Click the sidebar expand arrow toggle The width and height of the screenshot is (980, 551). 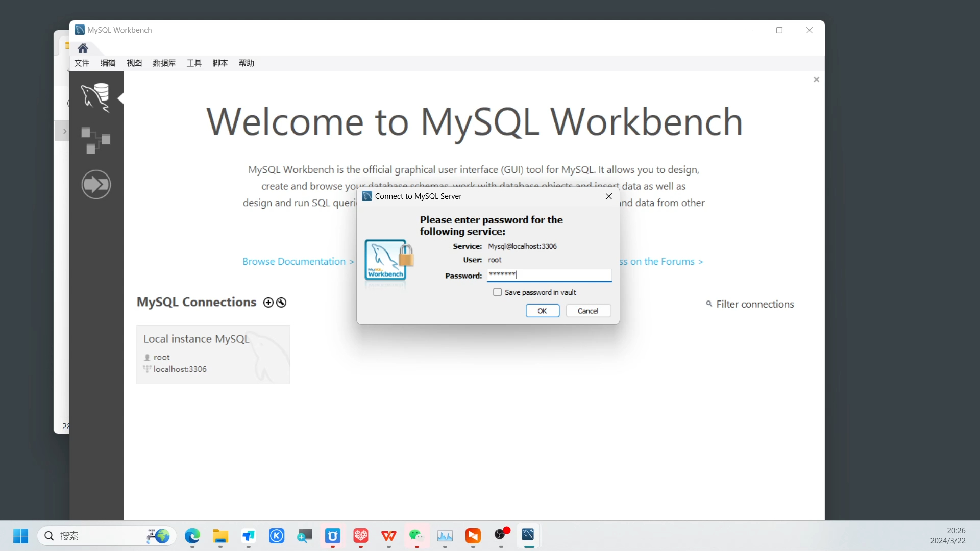pyautogui.click(x=64, y=131)
